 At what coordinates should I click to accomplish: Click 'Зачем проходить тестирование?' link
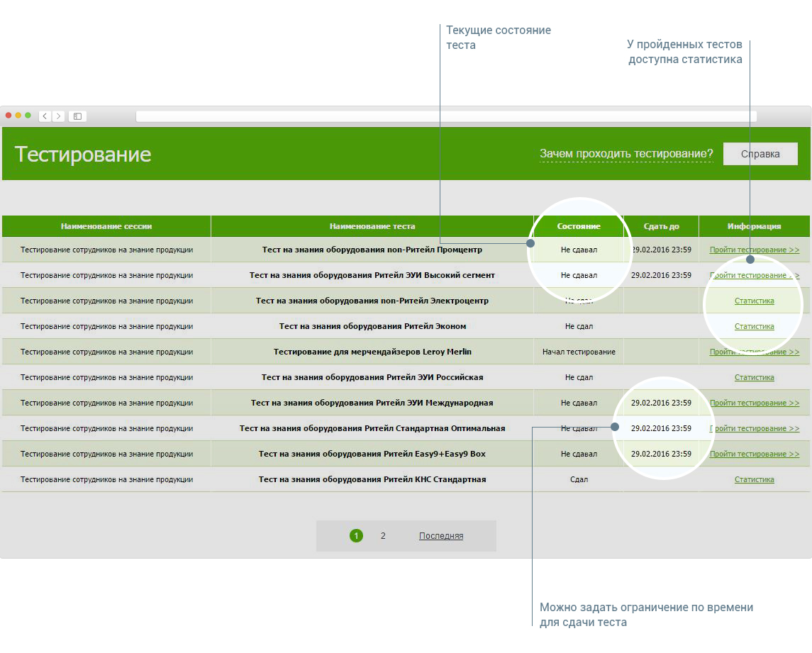coord(625,154)
